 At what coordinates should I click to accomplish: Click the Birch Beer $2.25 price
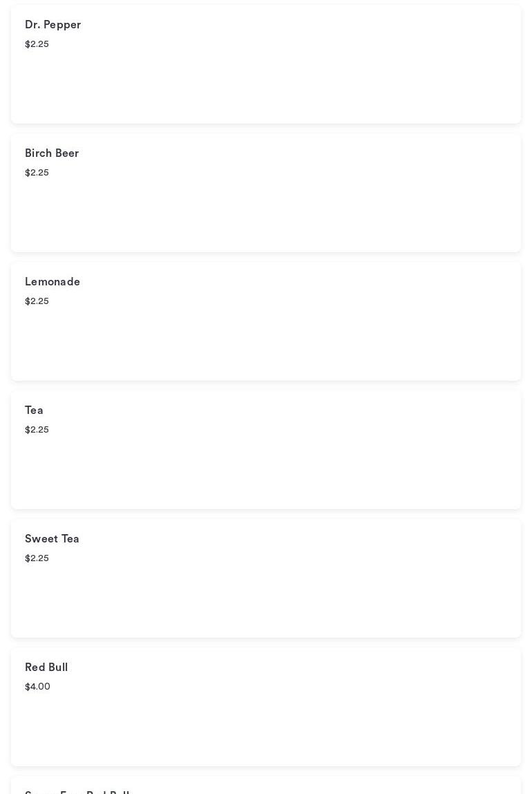click(x=37, y=173)
